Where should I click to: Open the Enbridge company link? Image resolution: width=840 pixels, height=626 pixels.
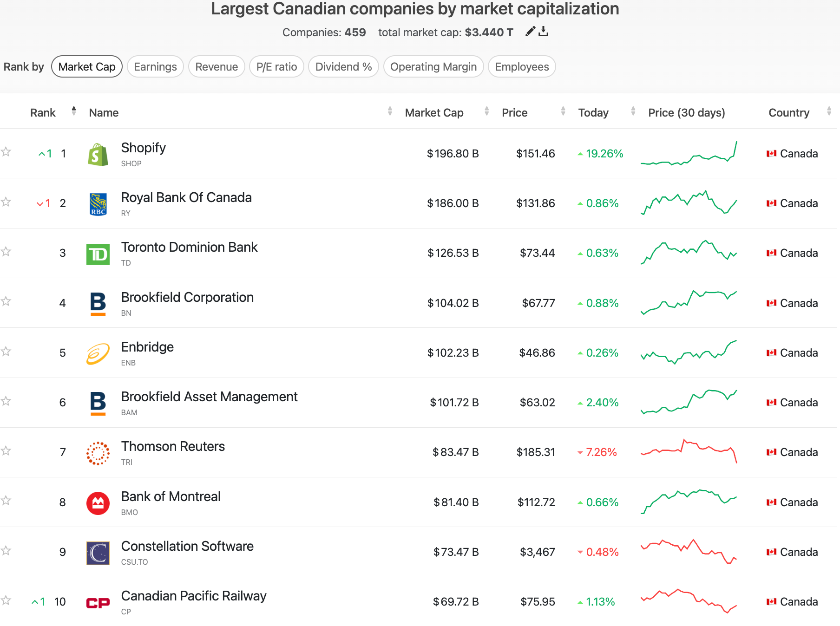[x=147, y=347]
